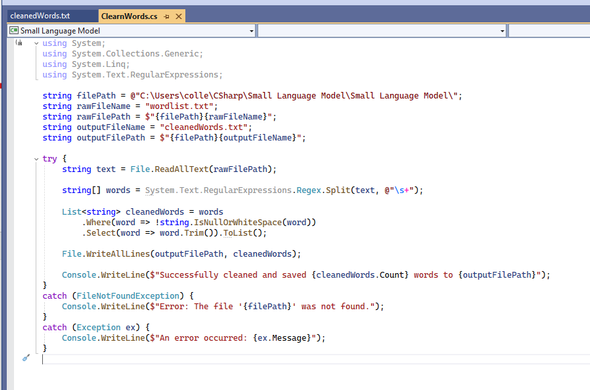Click WriteAllLines method call

118,254
